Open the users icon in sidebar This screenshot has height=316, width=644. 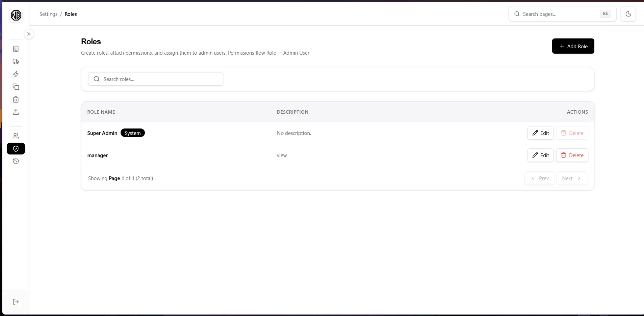pyautogui.click(x=16, y=136)
